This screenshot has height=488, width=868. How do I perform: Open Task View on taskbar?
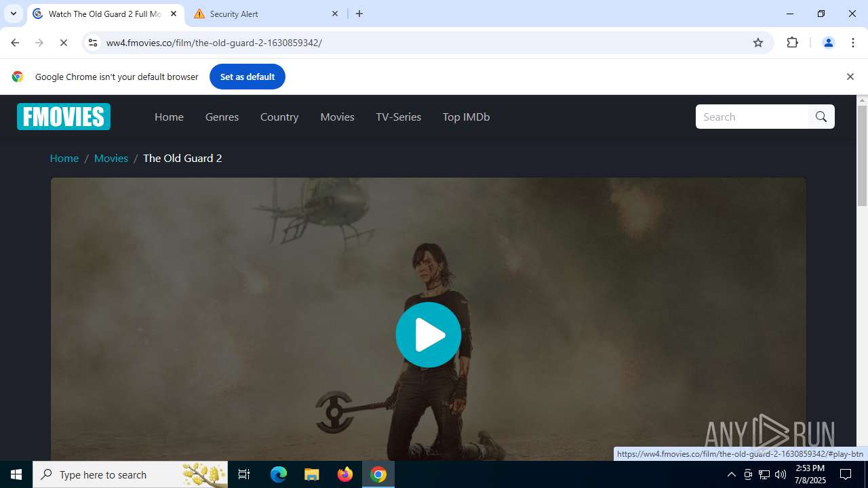point(244,474)
